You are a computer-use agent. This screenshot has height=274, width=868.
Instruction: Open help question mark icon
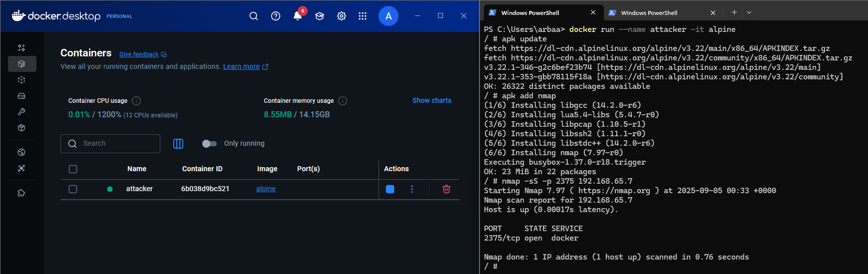[276, 16]
